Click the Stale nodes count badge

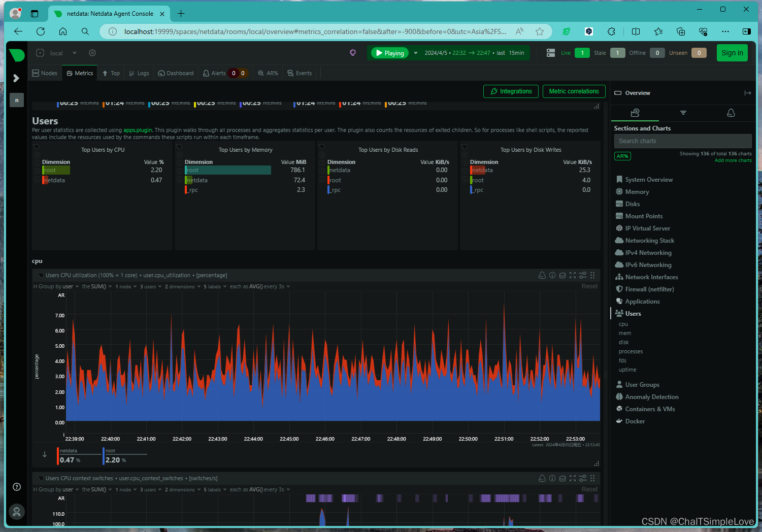617,53
